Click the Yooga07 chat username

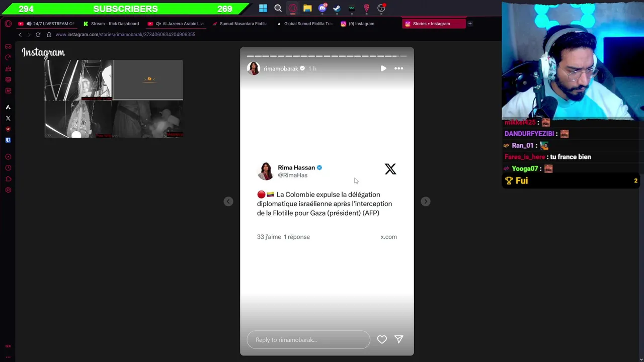point(525,168)
